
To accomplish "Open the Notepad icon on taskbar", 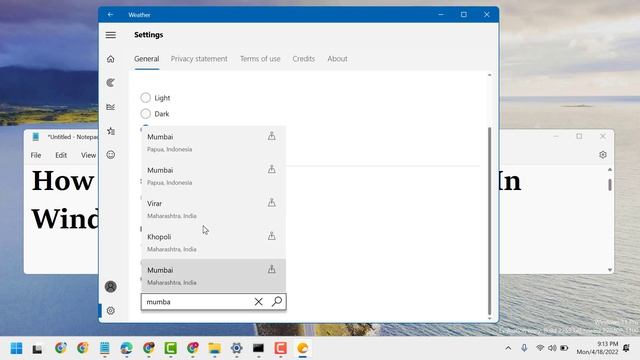I will click(x=104, y=348).
